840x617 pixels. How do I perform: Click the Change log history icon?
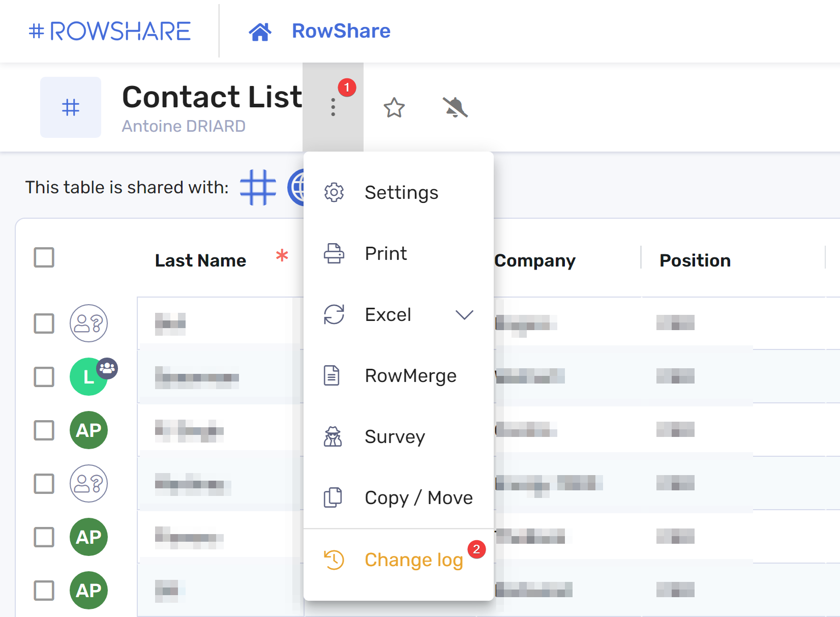tap(334, 560)
